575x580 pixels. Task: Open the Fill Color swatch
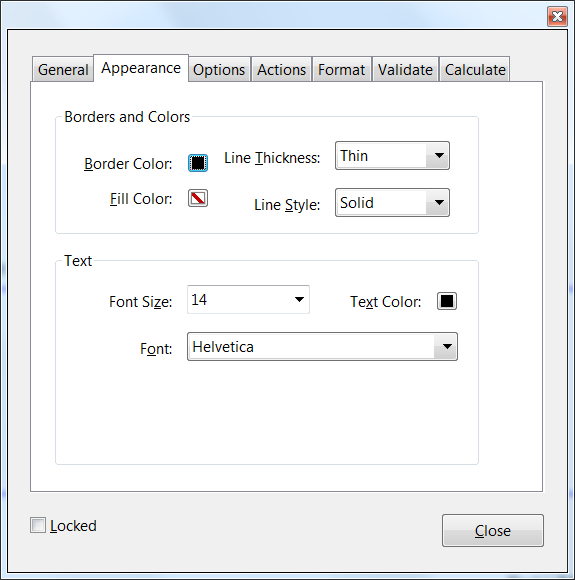198,198
